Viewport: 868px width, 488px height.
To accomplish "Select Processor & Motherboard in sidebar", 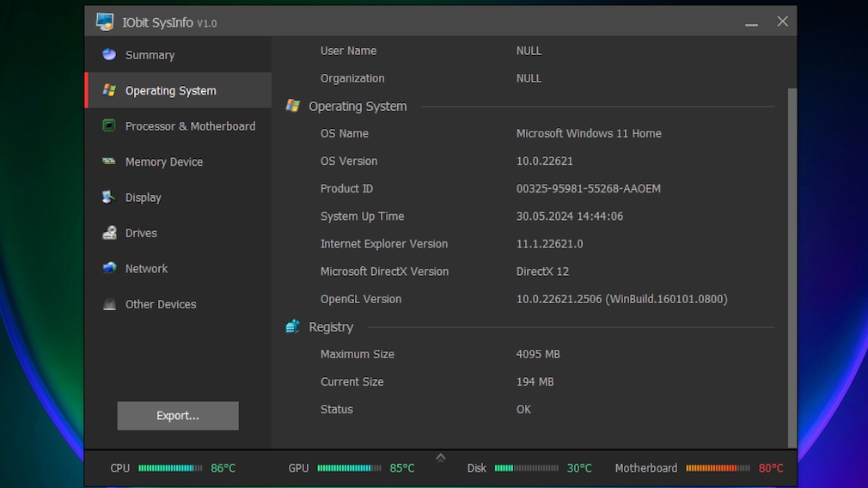I will point(190,126).
